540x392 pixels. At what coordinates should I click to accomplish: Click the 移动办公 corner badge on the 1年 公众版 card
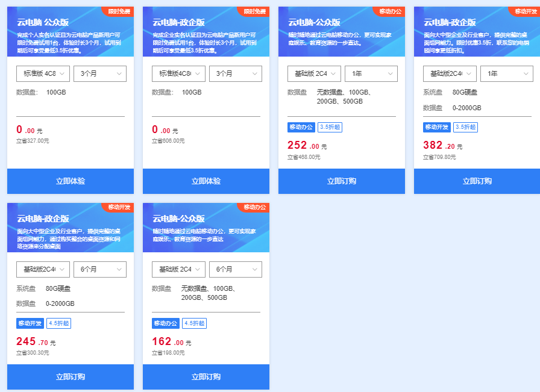(x=390, y=11)
